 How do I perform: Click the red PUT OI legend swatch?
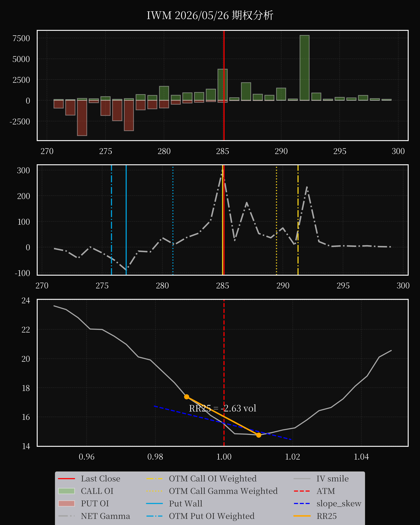click(x=66, y=504)
